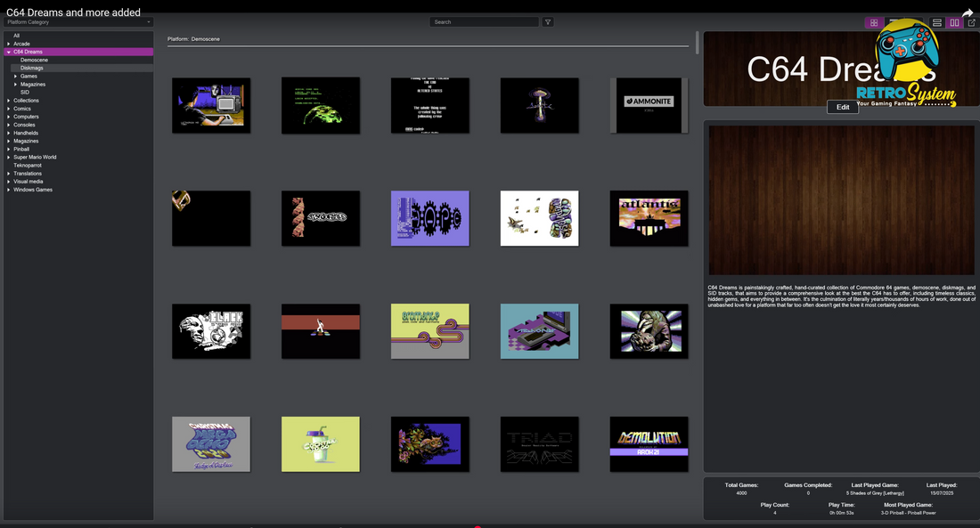Click into the Search field
This screenshot has width=980, height=528.
[484, 22]
